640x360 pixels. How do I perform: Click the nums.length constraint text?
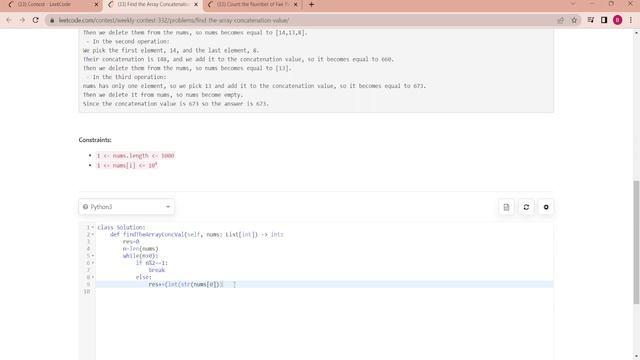136,156
